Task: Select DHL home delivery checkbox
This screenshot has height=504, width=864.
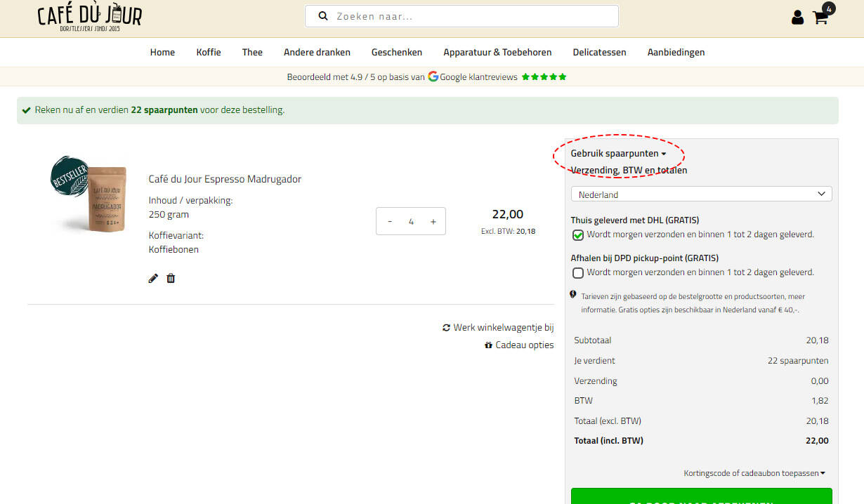Action: pyautogui.click(x=578, y=235)
